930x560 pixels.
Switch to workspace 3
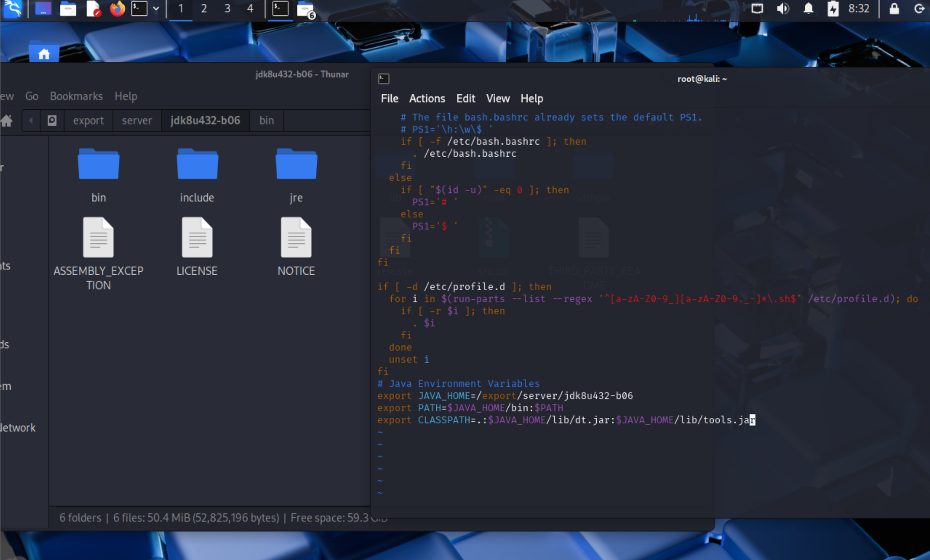point(227,9)
